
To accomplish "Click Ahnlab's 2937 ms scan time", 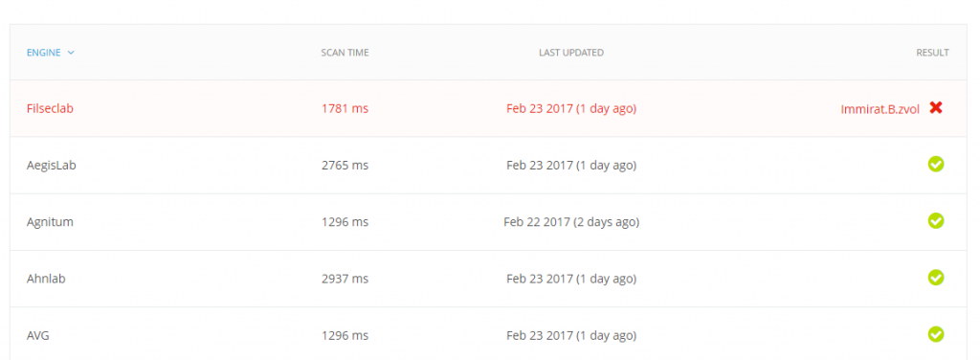I will tap(345, 279).
